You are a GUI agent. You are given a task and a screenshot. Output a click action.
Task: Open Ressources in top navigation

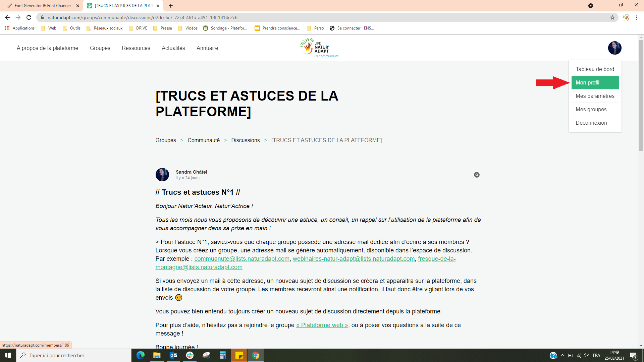pyautogui.click(x=136, y=48)
